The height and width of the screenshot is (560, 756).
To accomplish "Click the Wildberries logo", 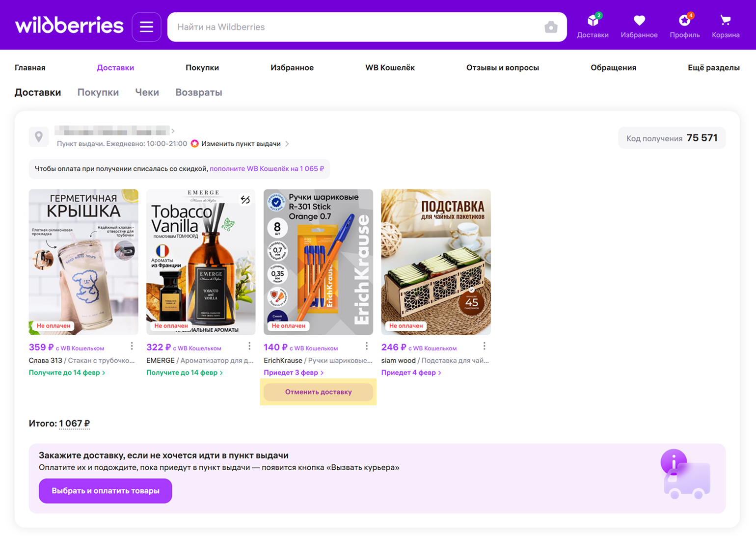I will [69, 26].
